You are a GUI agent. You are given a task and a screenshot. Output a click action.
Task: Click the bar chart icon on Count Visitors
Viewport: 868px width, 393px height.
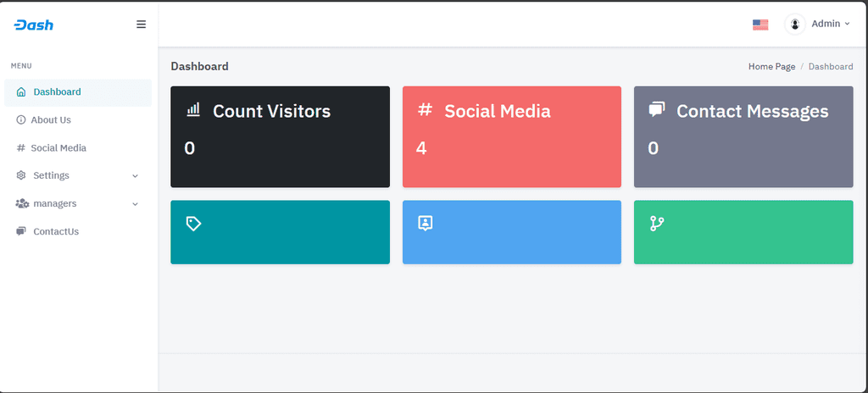(193, 109)
